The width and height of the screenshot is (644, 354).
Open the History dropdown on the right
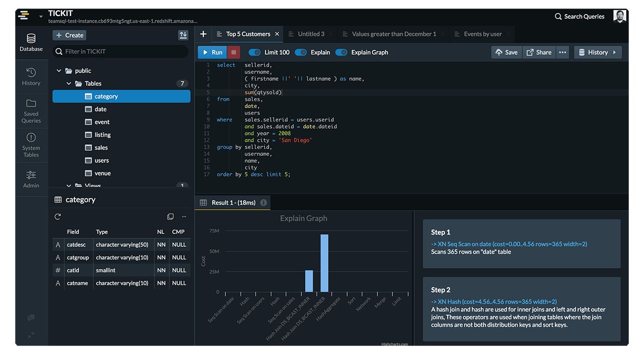coord(598,52)
